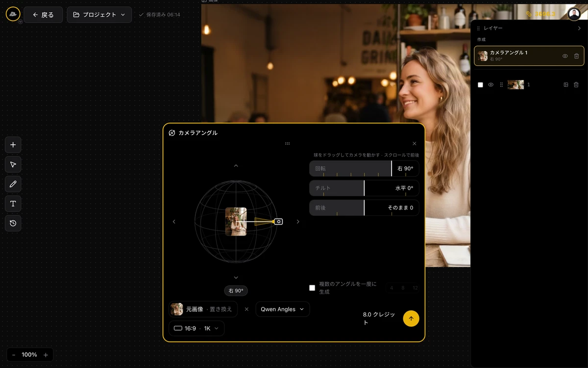This screenshot has height=368, width=588.
Task: Click the チルト tilt slider
Action: point(364,188)
